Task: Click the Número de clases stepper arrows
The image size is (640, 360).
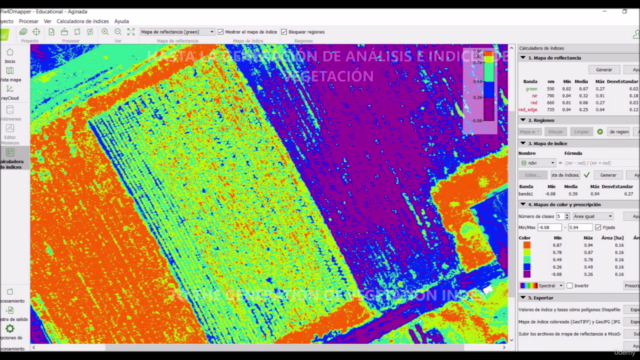Action: click(567, 216)
